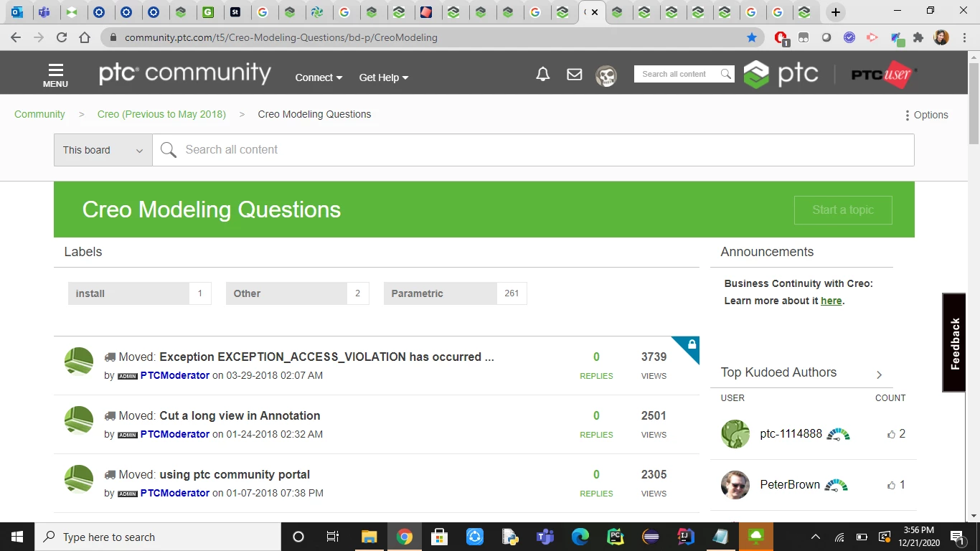The image size is (980, 551).
Task: Open the This board scope dropdown
Action: pyautogui.click(x=103, y=150)
